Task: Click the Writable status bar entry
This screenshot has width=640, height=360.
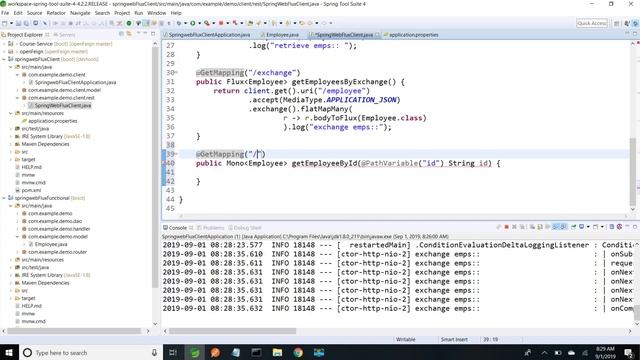Action: tap(405, 340)
